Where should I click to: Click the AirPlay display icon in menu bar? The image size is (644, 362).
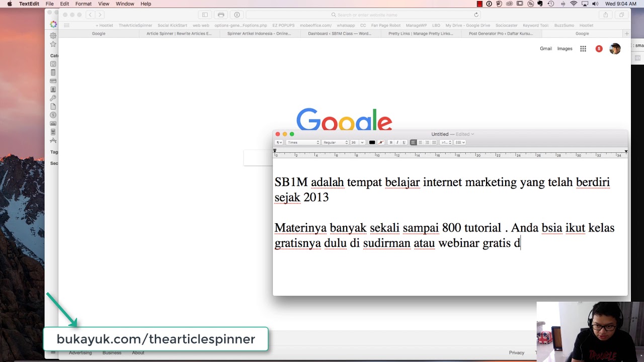tap(585, 4)
